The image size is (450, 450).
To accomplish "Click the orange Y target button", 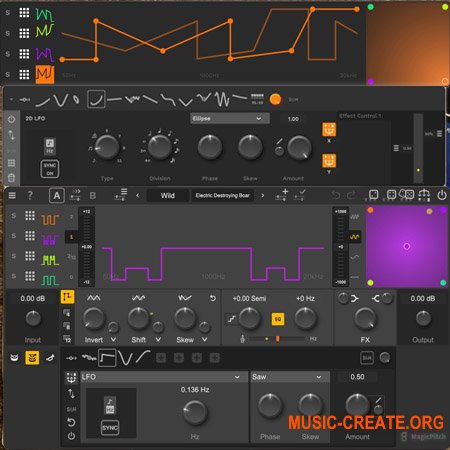I will pos(329,161).
